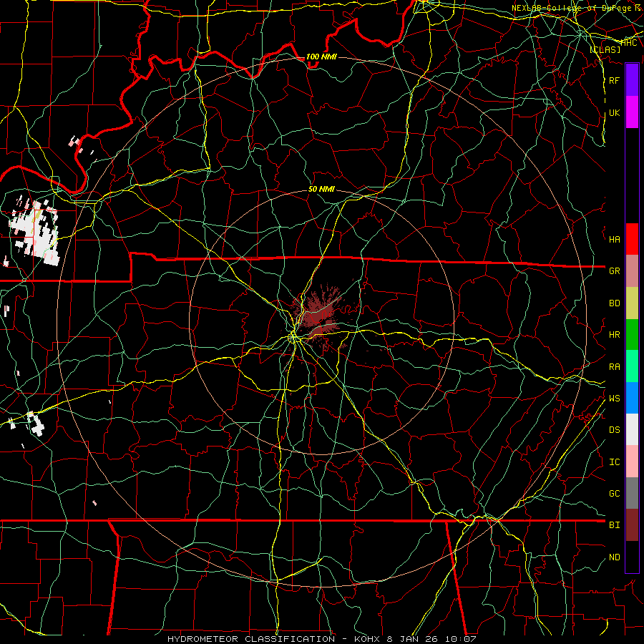Select the GR graupel legend swatch
The image size is (644, 644).
click(632, 271)
